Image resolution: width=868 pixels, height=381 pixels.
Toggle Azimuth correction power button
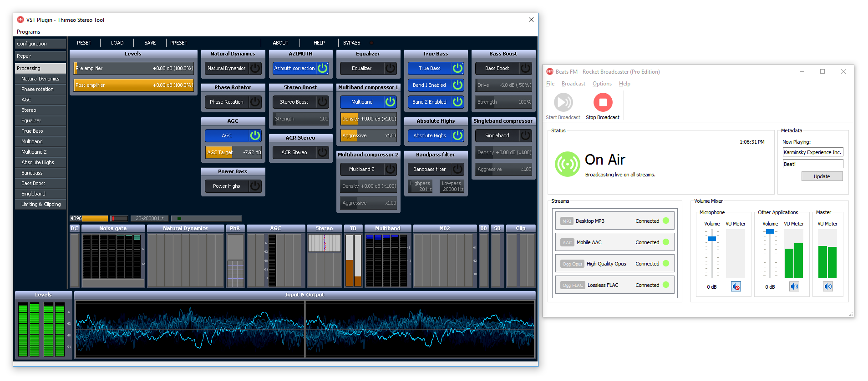point(323,68)
